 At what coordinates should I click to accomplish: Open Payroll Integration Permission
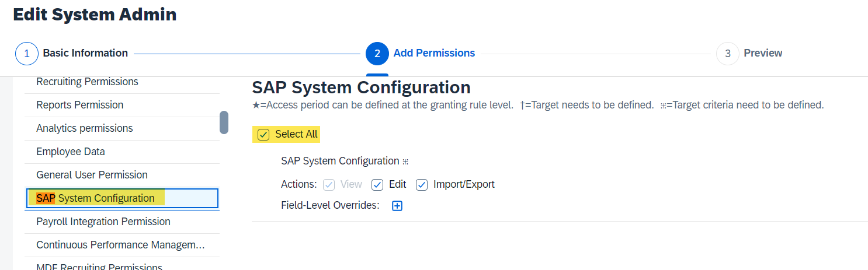click(122, 222)
